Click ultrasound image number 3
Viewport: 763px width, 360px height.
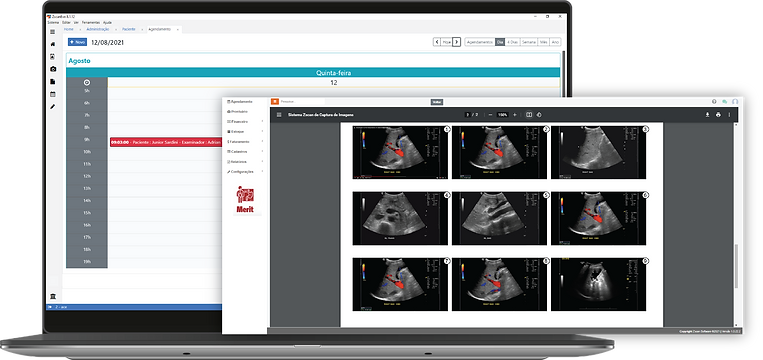pos(599,152)
